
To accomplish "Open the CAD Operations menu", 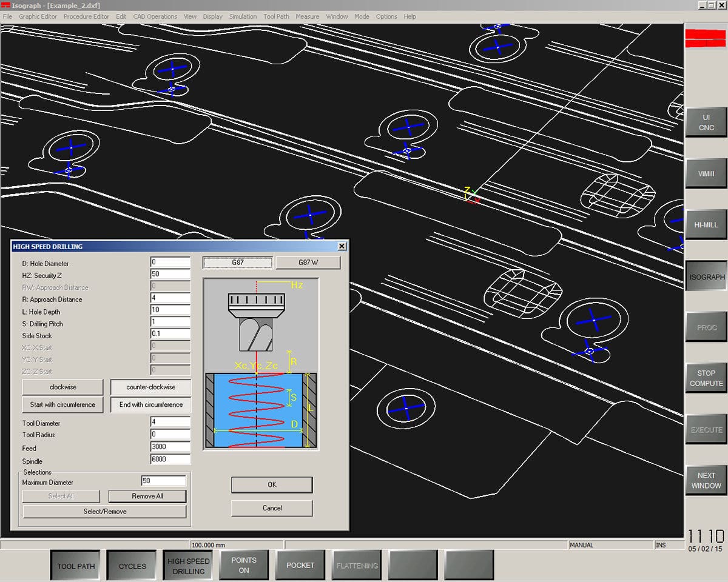I will tap(155, 16).
